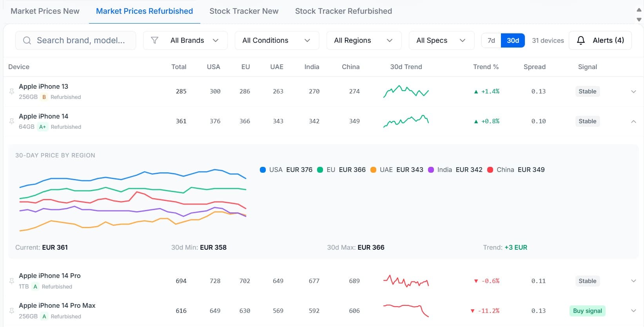644x327 pixels.
Task: Sort by the Total column header
Action: (179, 67)
